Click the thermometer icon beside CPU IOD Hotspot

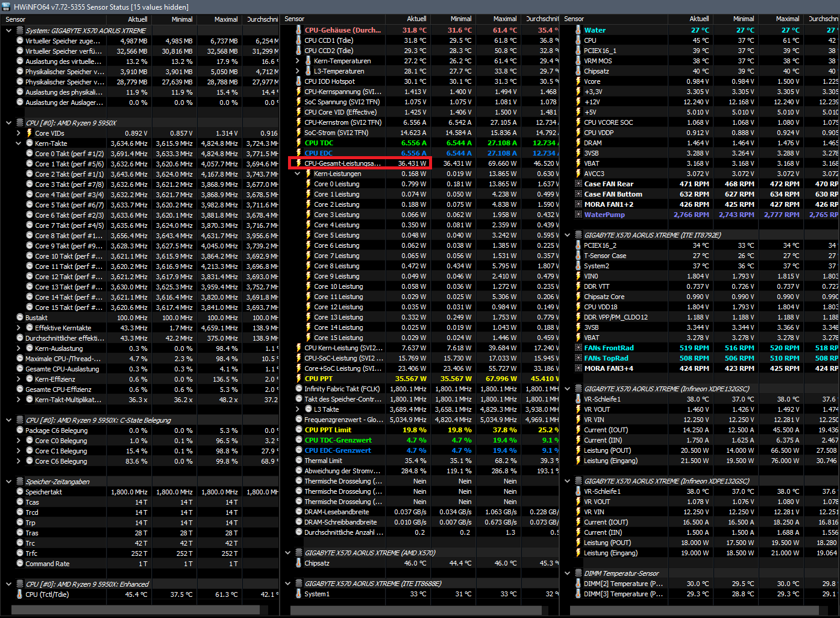[x=299, y=81]
